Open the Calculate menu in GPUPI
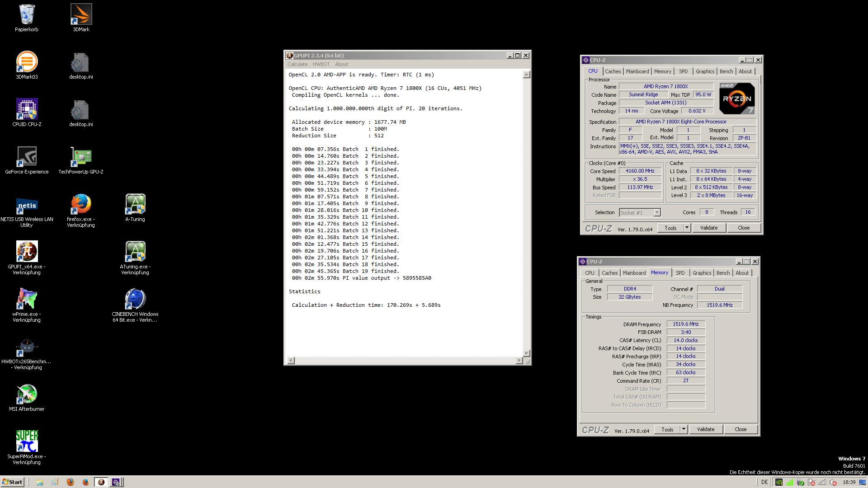This screenshot has width=868, height=488. 297,64
